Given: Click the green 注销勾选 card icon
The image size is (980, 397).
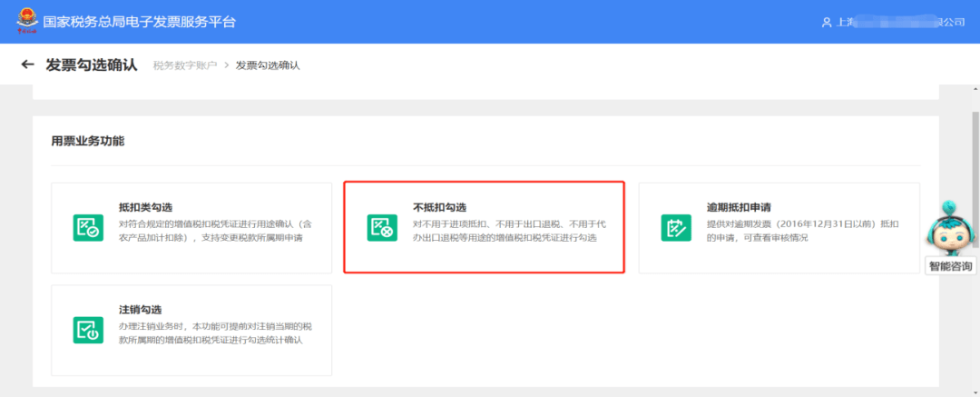Looking at the screenshot, I should point(88,330).
